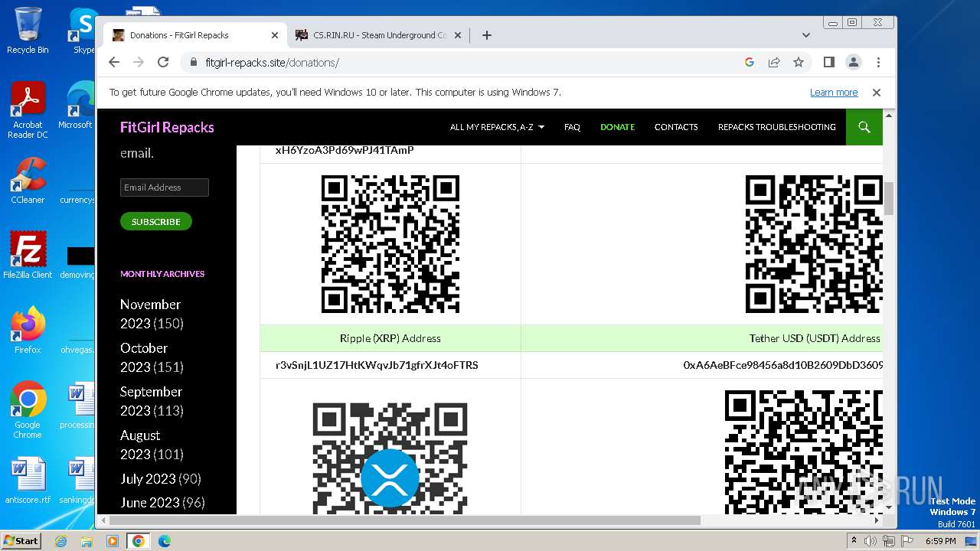
Task: Open Internet Explorer from taskbar
Action: coord(61,541)
